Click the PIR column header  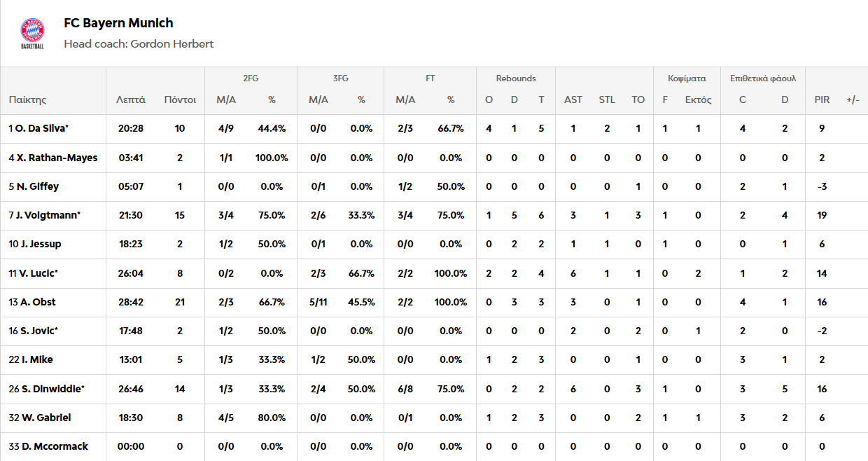coord(822,100)
